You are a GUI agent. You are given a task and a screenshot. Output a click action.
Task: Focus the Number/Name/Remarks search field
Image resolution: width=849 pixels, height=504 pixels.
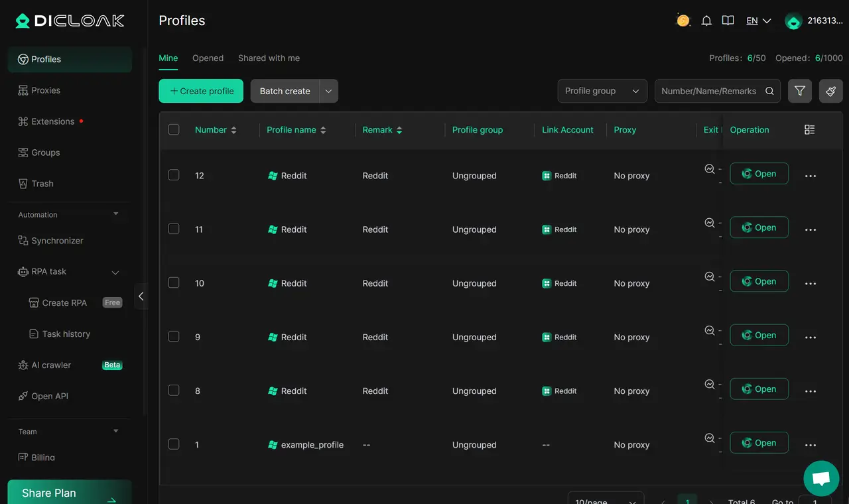pos(708,91)
